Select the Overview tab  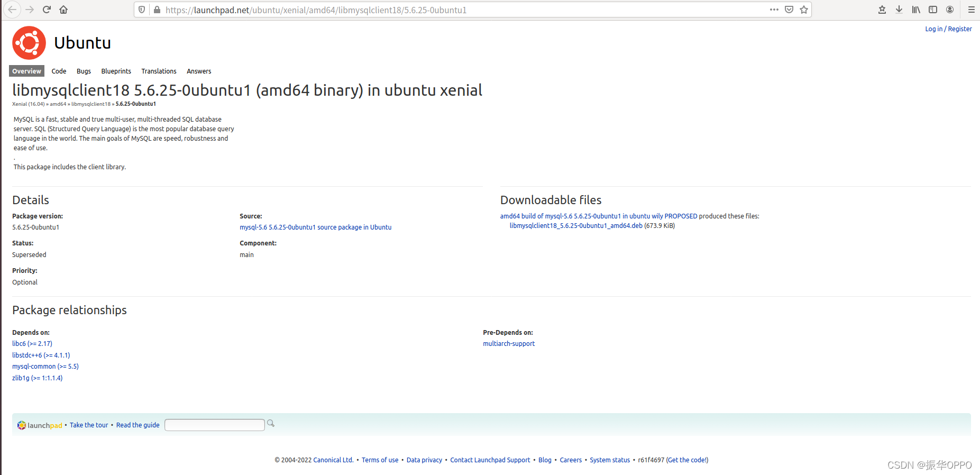(26, 71)
